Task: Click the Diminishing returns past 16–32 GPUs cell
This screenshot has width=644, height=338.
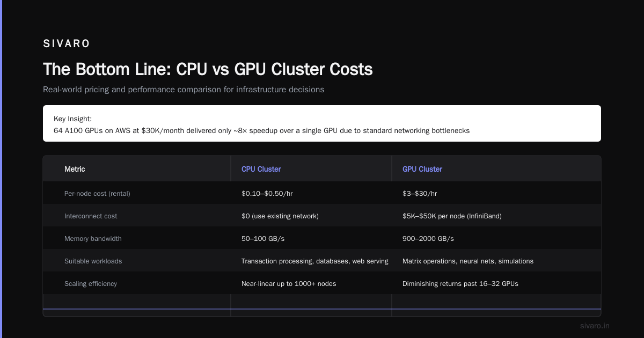Action: 460,283
